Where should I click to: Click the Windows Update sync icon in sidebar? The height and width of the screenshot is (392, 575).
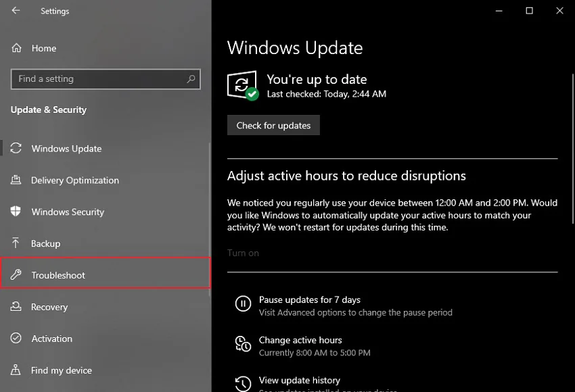pos(16,149)
